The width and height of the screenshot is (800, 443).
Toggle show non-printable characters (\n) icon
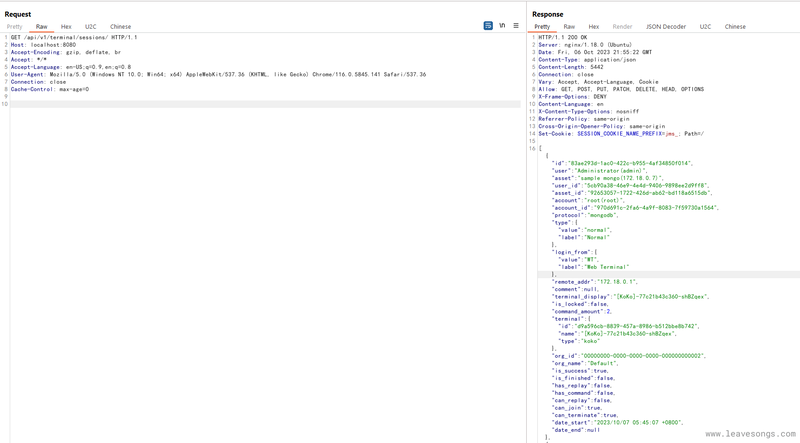[x=502, y=26]
